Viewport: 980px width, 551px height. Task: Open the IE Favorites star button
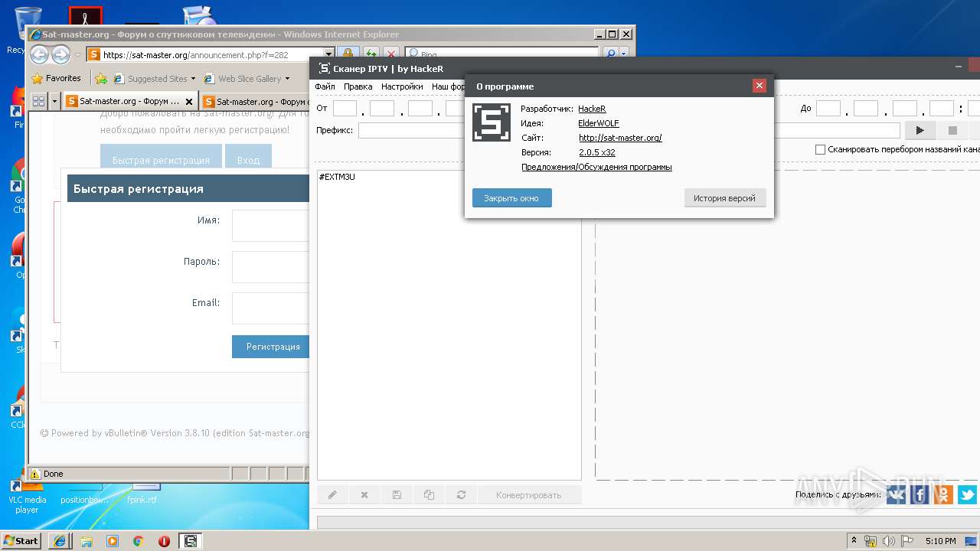56,78
